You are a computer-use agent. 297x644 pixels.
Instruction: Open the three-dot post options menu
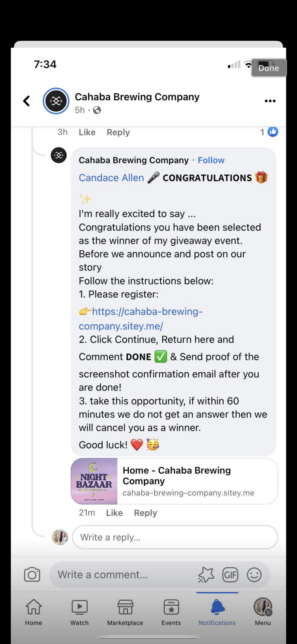coord(270,101)
